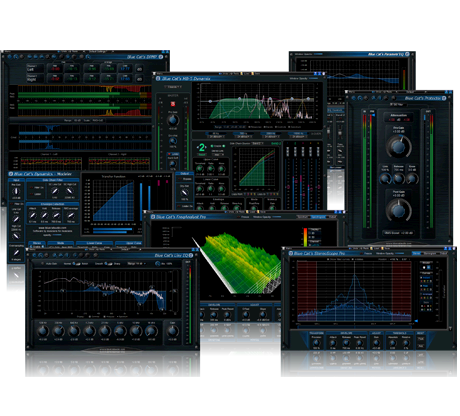
Task: Switch to Output tab in FreqAnalyst Pro
Action: pos(332,217)
